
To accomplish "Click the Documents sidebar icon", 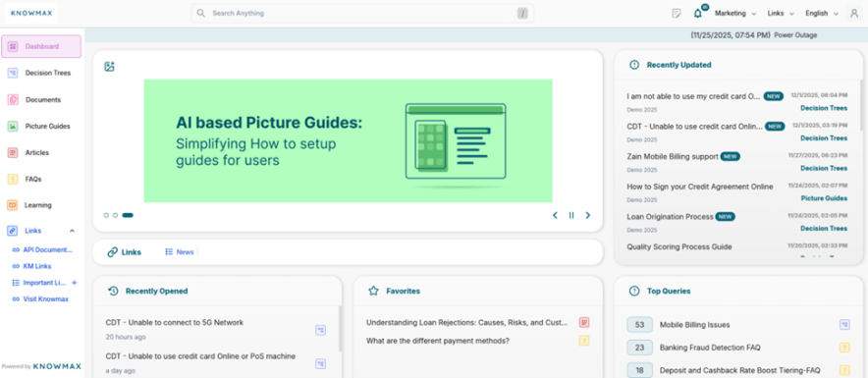I will 13,99.
